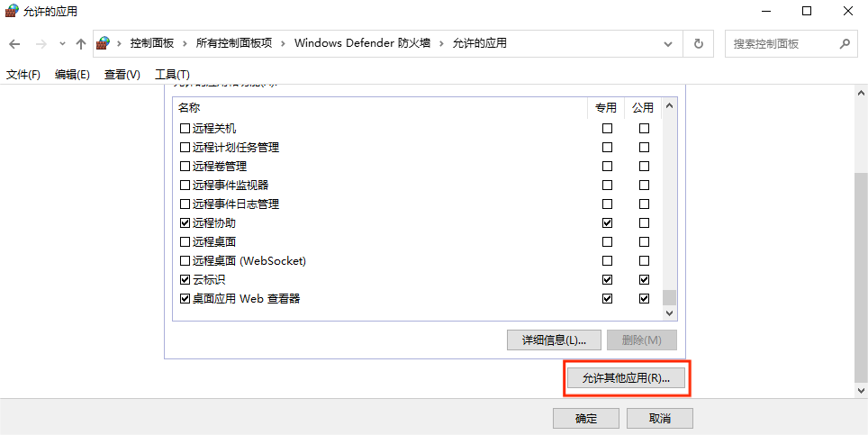Open the 文件(F) menu
868x435 pixels.
[x=23, y=74]
